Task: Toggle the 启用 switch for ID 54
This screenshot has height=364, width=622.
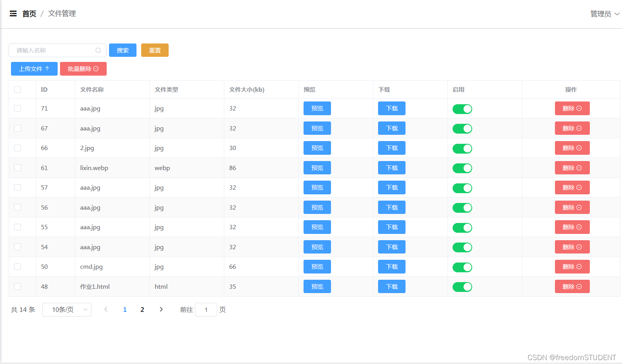Action: point(462,247)
